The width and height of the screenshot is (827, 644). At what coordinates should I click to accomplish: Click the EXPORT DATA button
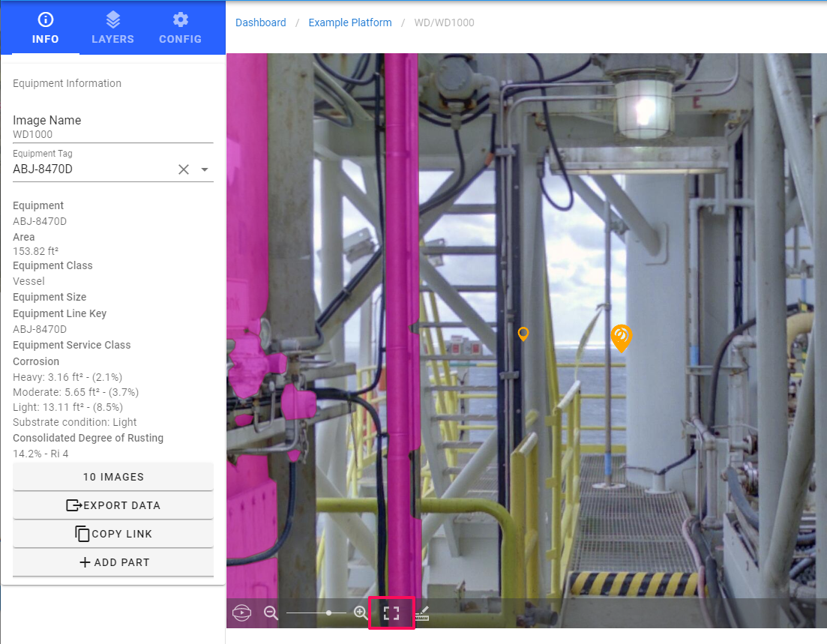point(113,505)
